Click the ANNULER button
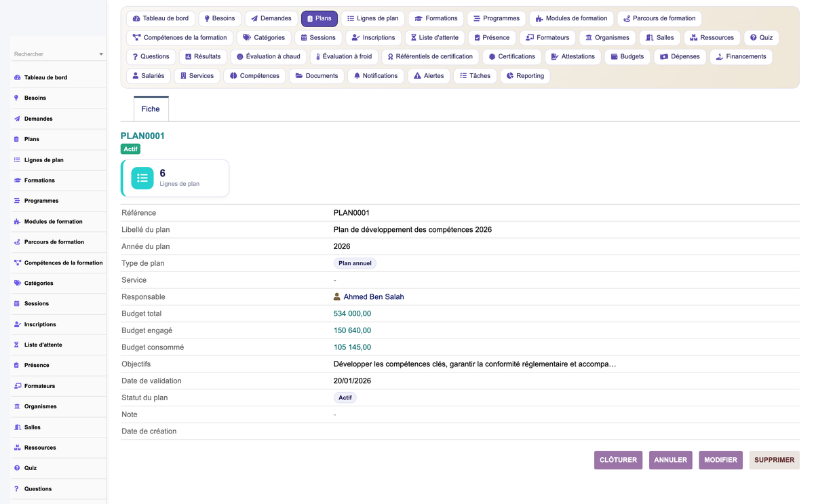This screenshot has height=504, width=814. click(x=670, y=460)
